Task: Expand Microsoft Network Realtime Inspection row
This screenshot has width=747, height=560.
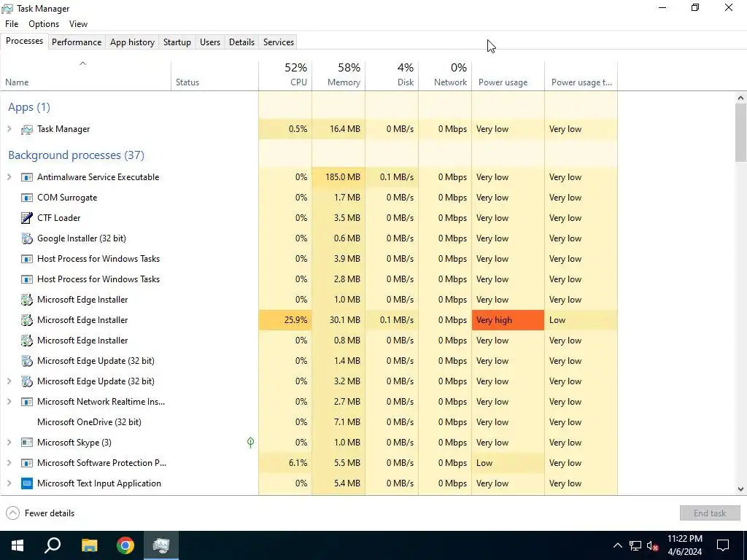Action: click(x=9, y=402)
